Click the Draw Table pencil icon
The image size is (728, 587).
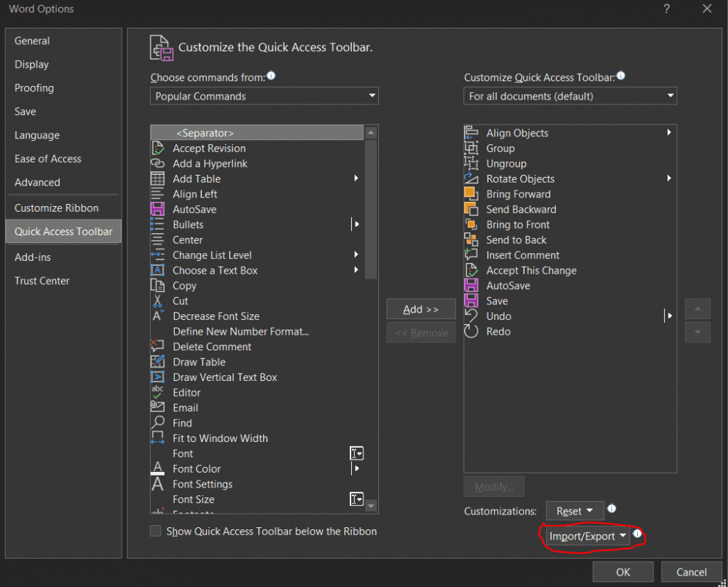pos(158,362)
